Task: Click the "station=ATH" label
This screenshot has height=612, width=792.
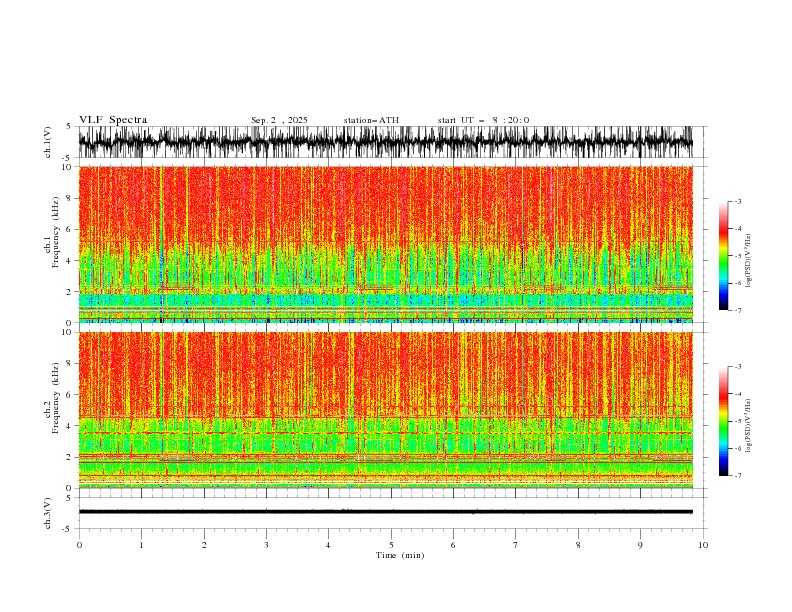Action: click(371, 120)
